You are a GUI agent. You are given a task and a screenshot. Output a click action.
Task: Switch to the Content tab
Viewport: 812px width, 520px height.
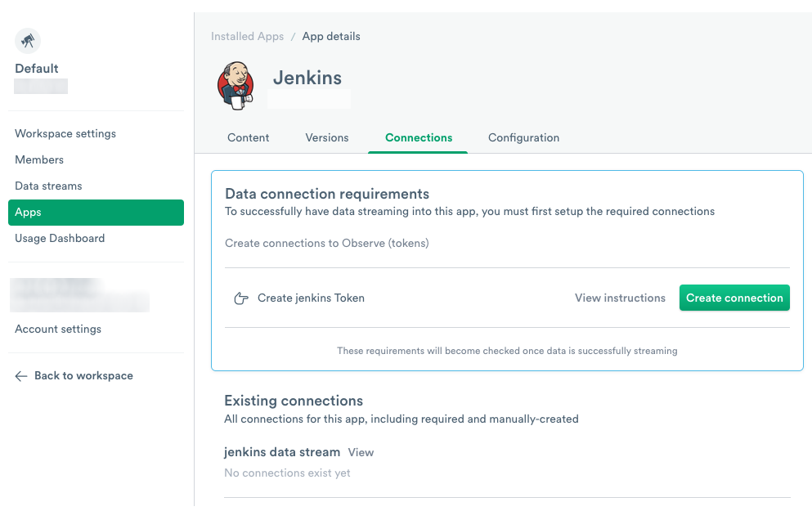[248, 138]
